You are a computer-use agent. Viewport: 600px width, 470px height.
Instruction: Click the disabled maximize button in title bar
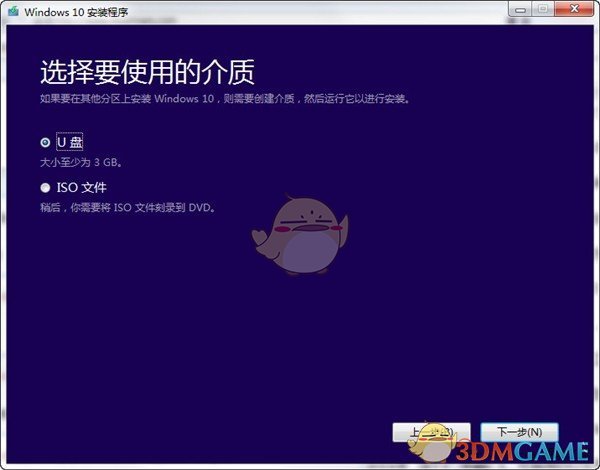point(543,9)
